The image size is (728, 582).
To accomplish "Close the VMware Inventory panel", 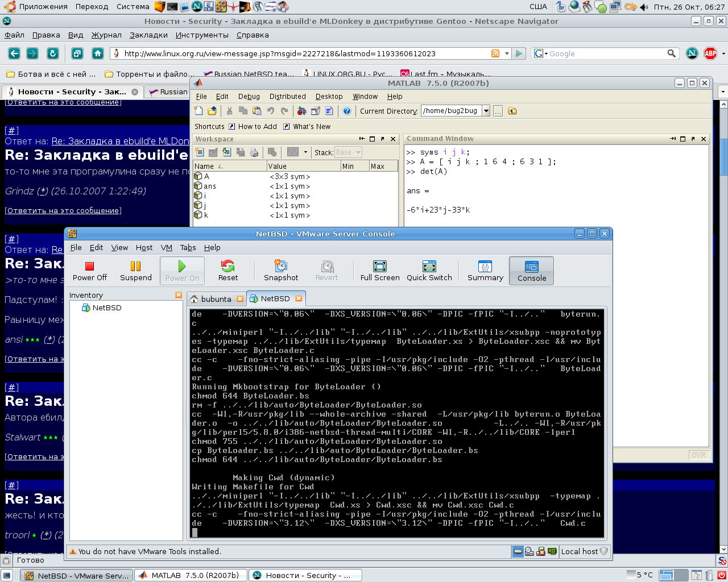I will (179, 295).
